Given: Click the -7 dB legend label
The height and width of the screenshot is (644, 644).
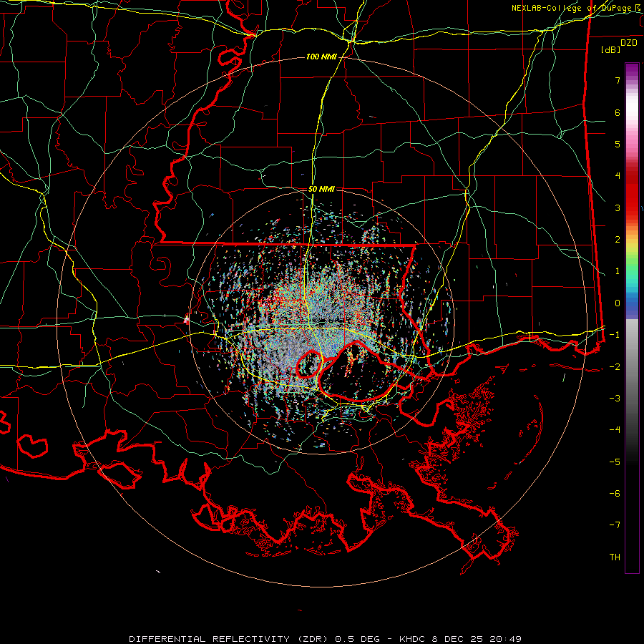Looking at the screenshot, I should (x=615, y=525).
